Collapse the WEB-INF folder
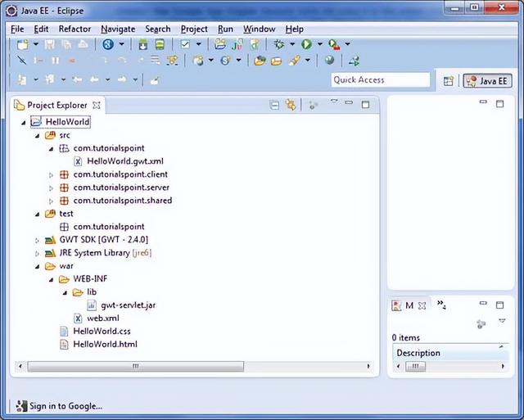The width and height of the screenshot is (524, 420). (x=51, y=280)
